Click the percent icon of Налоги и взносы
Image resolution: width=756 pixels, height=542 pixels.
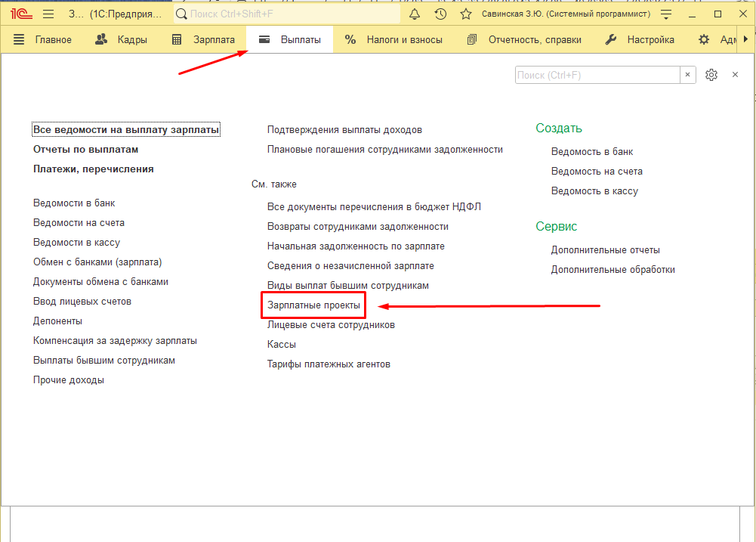pyautogui.click(x=350, y=39)
